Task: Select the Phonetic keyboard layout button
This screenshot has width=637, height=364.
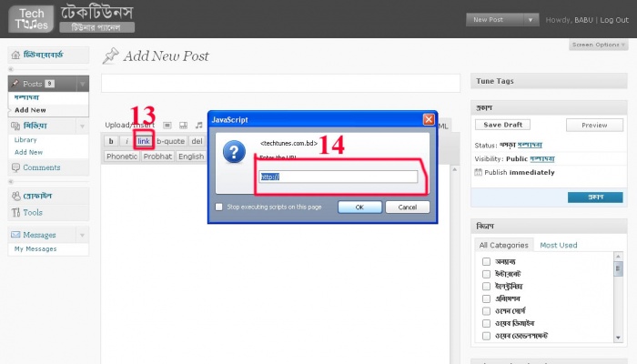Action: (122, 157)
